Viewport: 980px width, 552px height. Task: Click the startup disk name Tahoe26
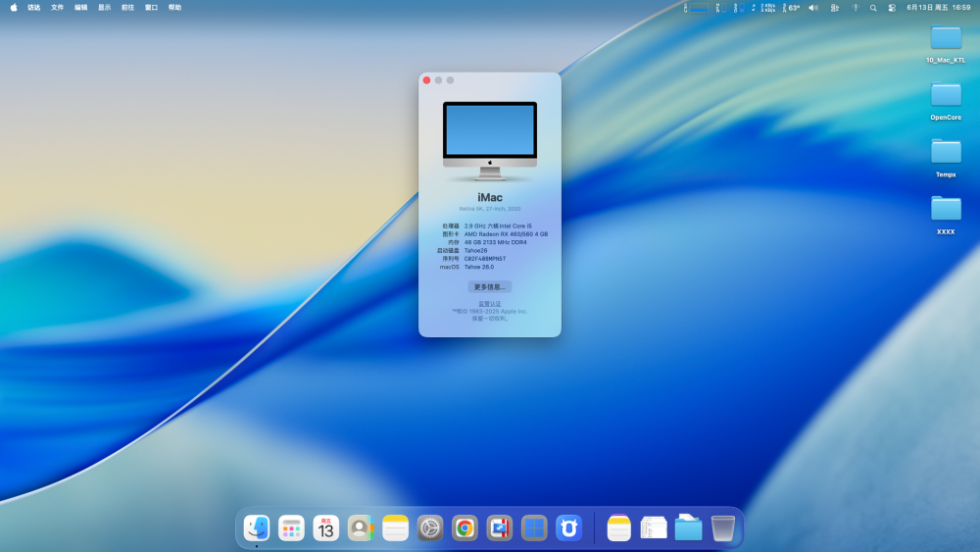(x=475, y=250)
